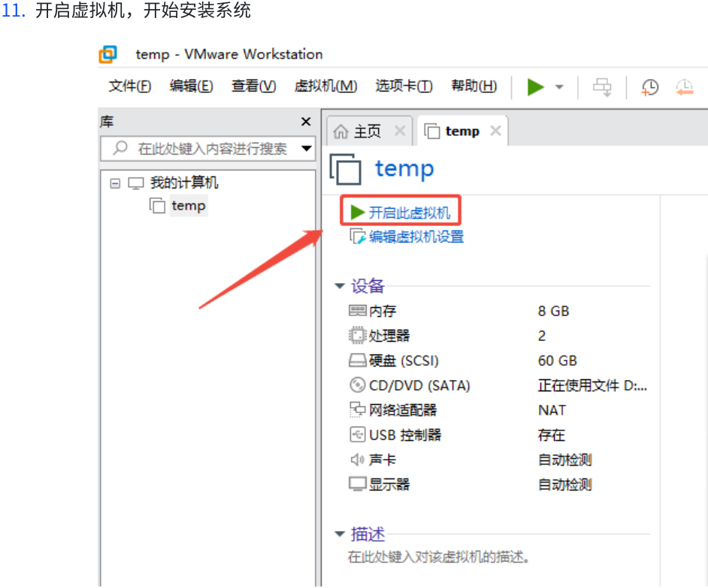Viewport: 708px width, 588px height.
Task: Open the 虚拟机(M) menu
Action: click(x=325, y=86)
